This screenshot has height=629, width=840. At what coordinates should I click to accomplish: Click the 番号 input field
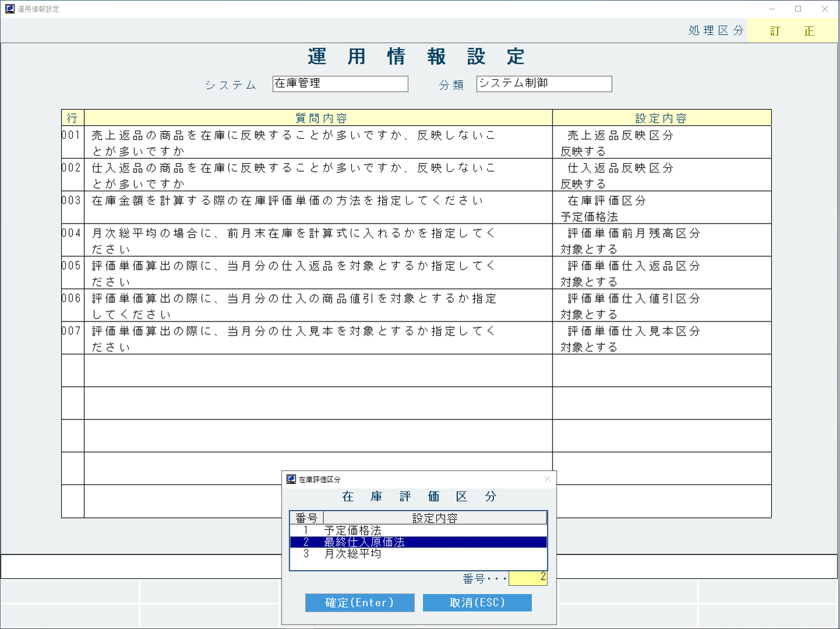click(x=528, y=578)
